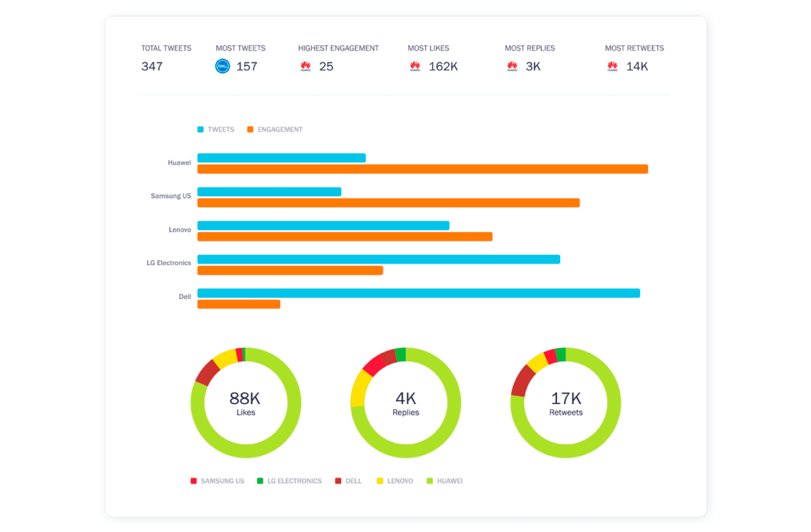
Task: Click the 3K replies value
Action: (533, 66)
